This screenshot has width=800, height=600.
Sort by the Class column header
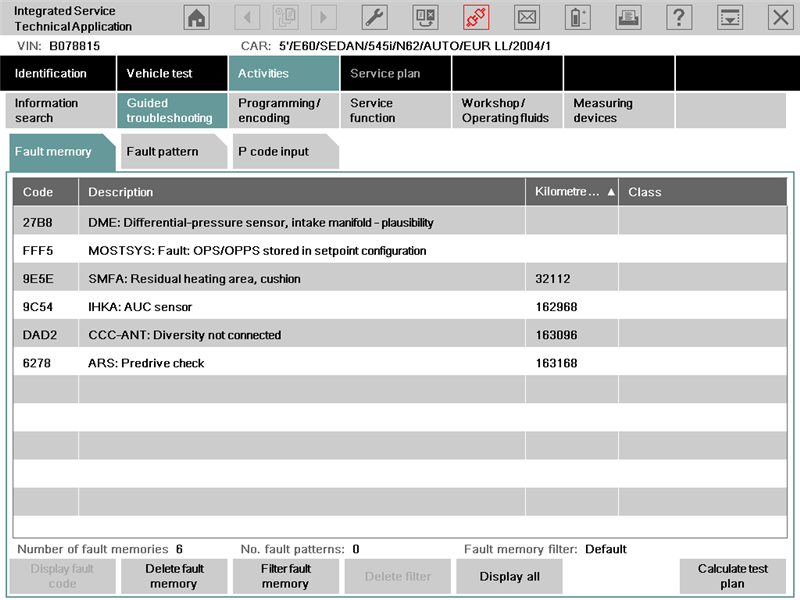point(703,192)
